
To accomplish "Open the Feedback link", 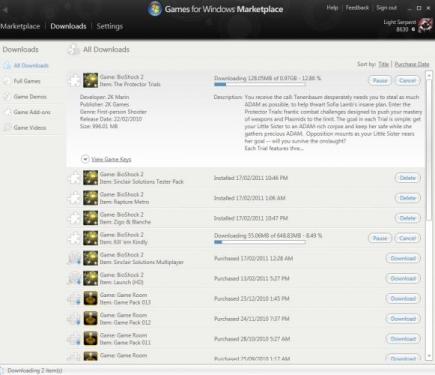I will click(x=357, y=7).
